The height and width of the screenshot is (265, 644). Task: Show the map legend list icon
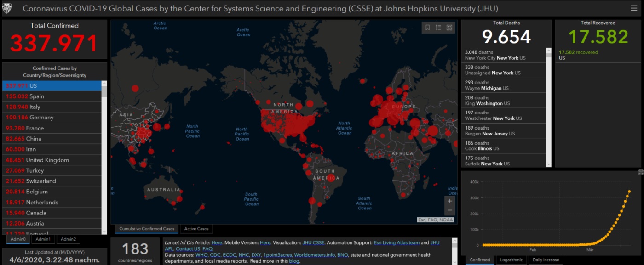(x=438, y=28)
